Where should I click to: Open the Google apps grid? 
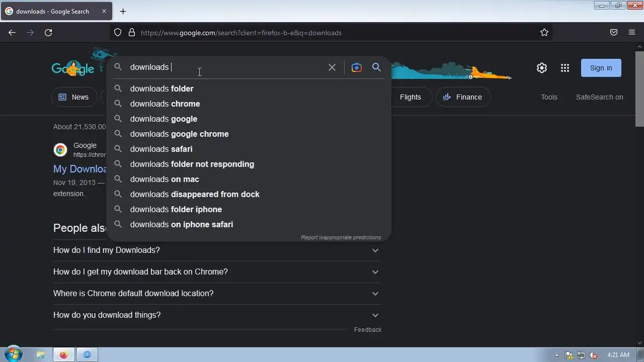click(x=565, y=68)
